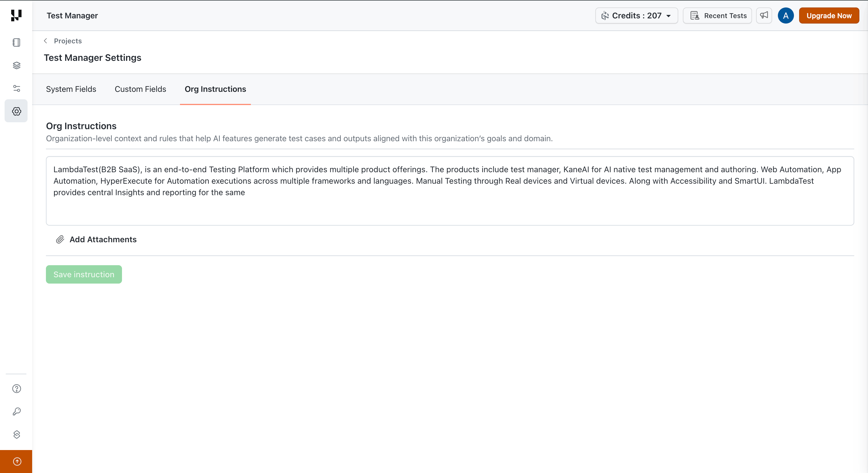Switch to the Custom Fields tab
Image resolution: width=868 pixels, height=473 pixels.
(x=140, y=89)
